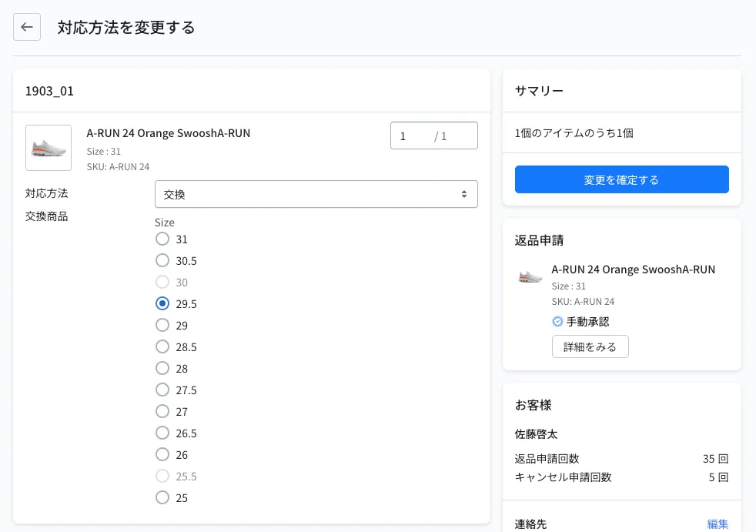This screenshot has height=532, width=756.
Task: Click the 返品申請回数 35 回 value
Action: tap(715, 459)
